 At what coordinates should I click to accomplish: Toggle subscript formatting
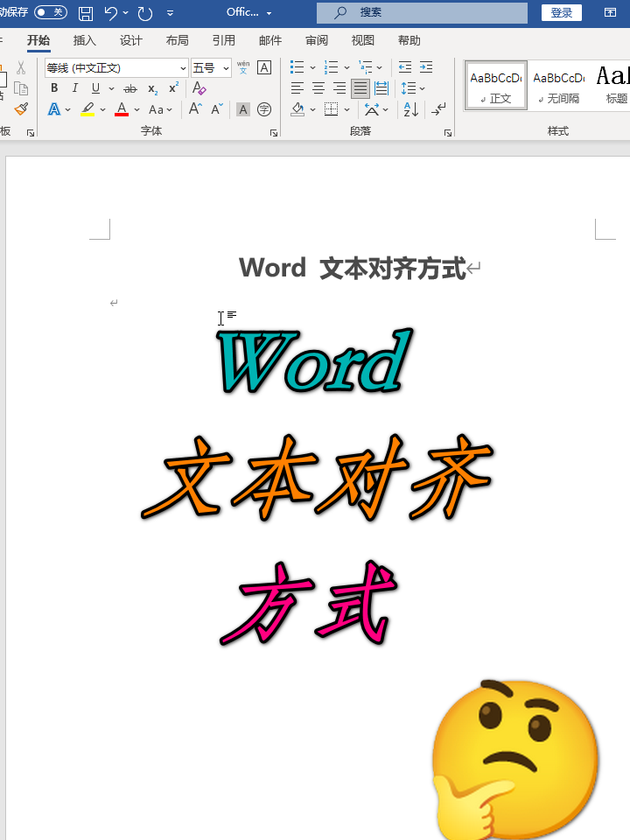[152, 88]
